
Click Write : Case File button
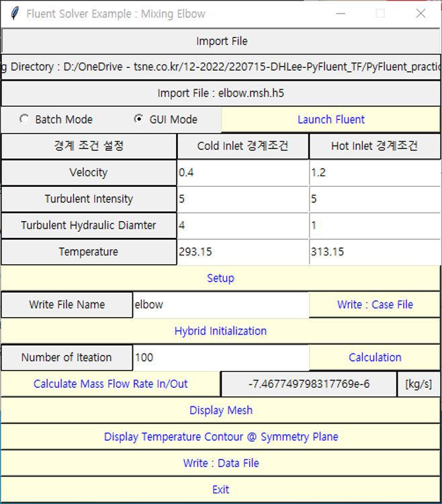pos(375,304)
